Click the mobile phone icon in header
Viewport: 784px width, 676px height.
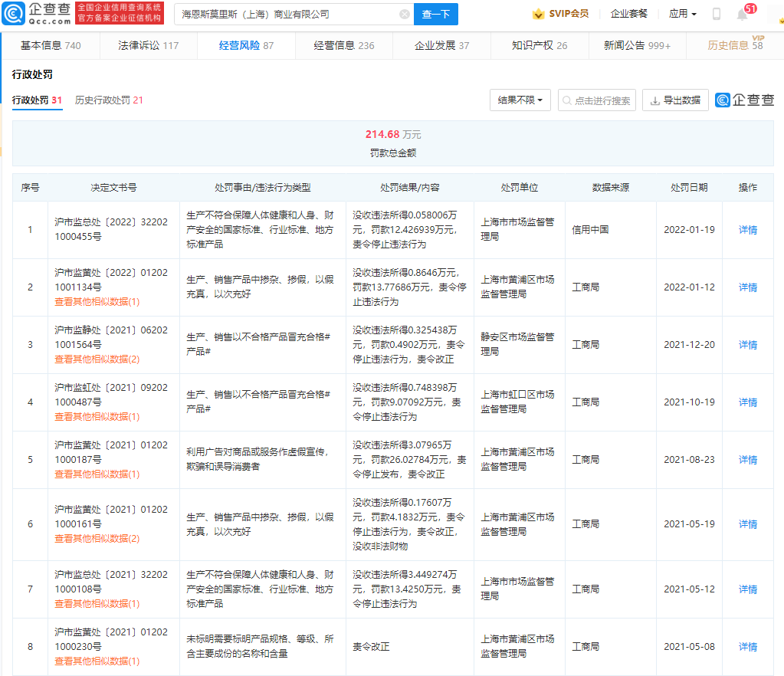[717, 14]
